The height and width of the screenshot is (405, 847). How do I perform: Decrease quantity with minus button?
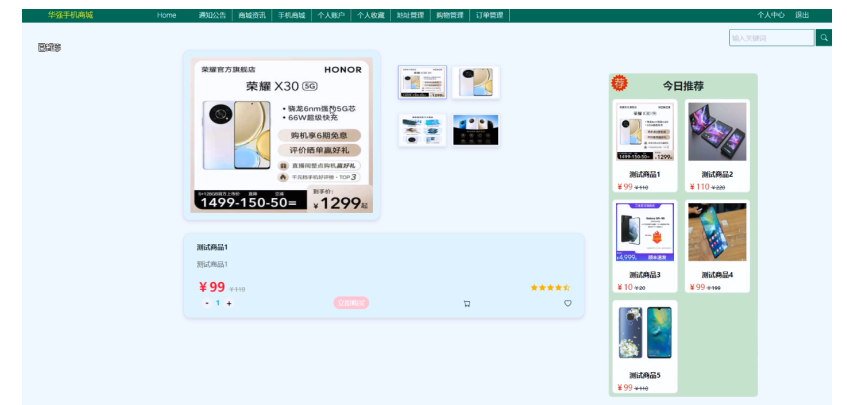point(207,303)
